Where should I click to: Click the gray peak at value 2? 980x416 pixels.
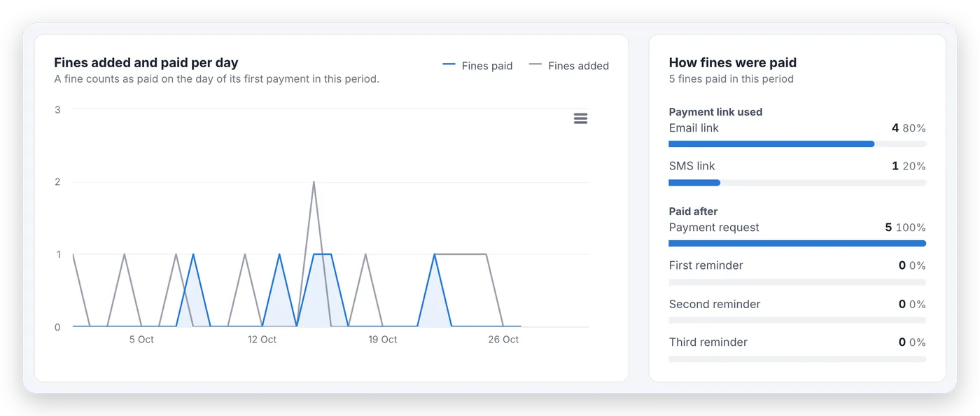click(x=314, y=183)
